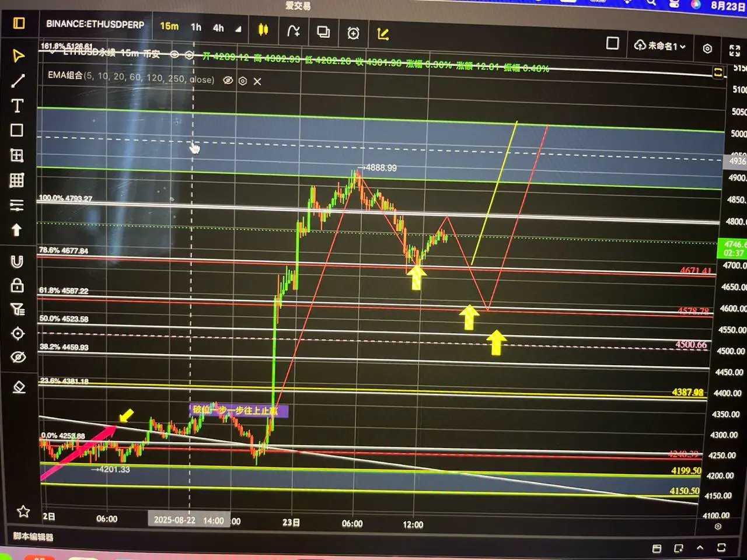
Task: Click the yellow drawing pencil icon
Action: [383, 34]
